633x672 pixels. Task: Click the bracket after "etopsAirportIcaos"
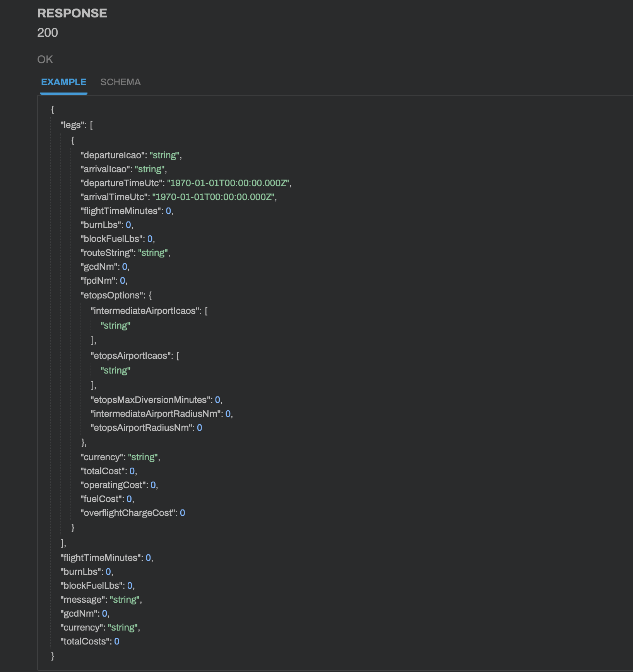point(178,356)
